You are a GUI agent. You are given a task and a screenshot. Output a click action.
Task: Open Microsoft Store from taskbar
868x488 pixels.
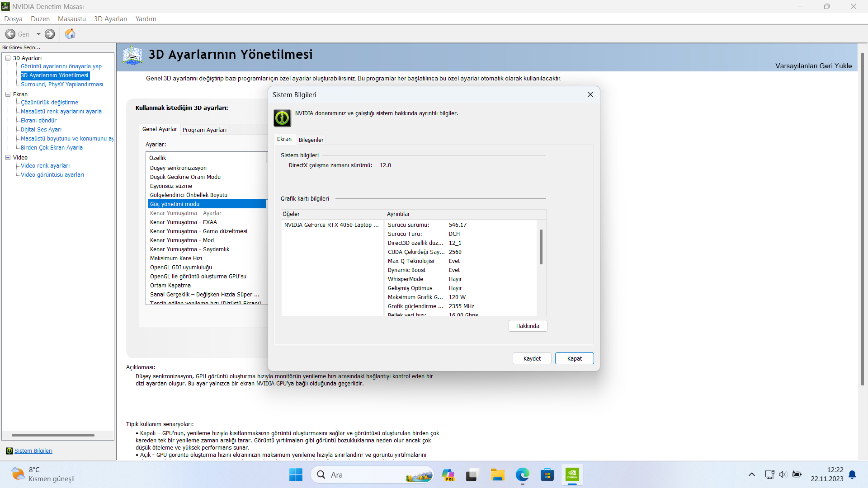click(547, 475)
